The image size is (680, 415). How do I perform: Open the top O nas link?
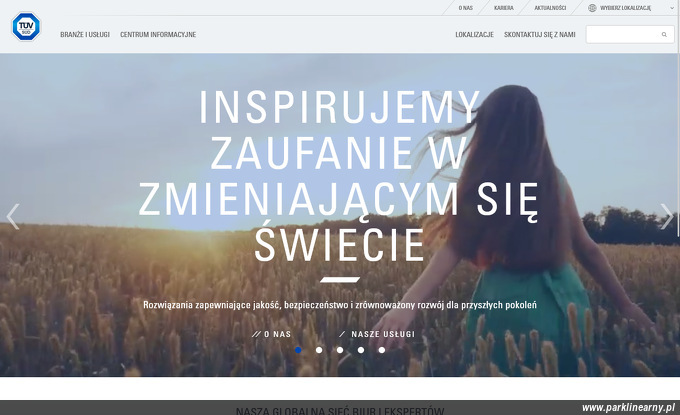tap(466, 8)
